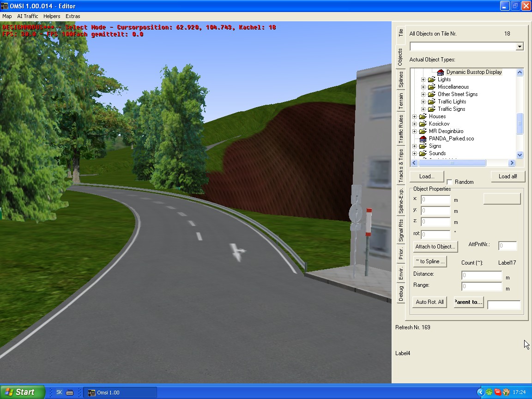The image size is (532, 399).
Task: Expand the Kosickov folder node
Action: (414, 124)
